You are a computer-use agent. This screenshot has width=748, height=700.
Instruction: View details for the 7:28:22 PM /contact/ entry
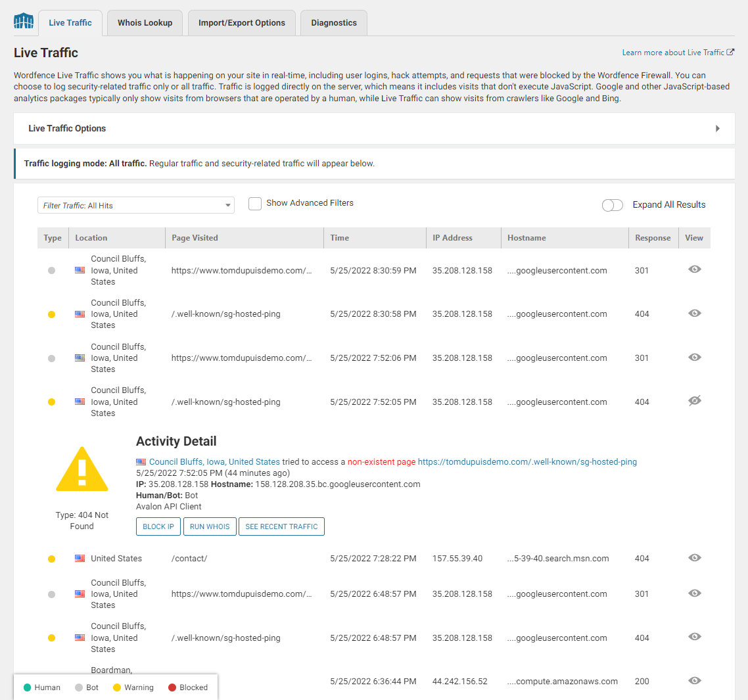pos(695,558)
